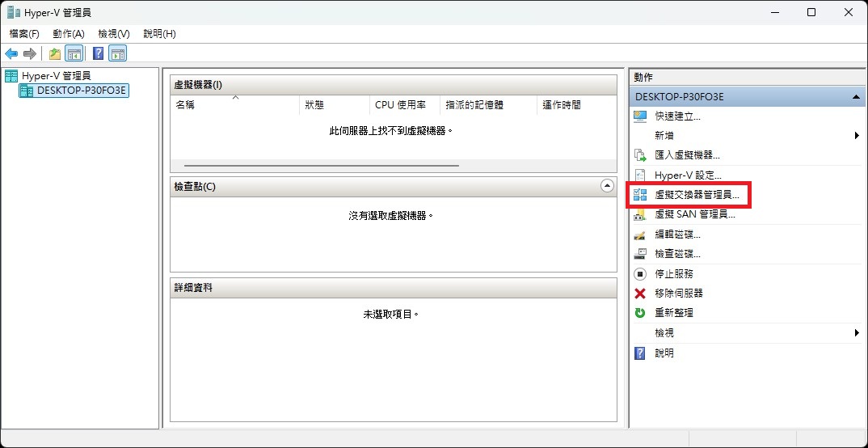This screenshot has height=448, width=868.
Task: Click 檢查磁碟... action
Action: coord(678,254)
